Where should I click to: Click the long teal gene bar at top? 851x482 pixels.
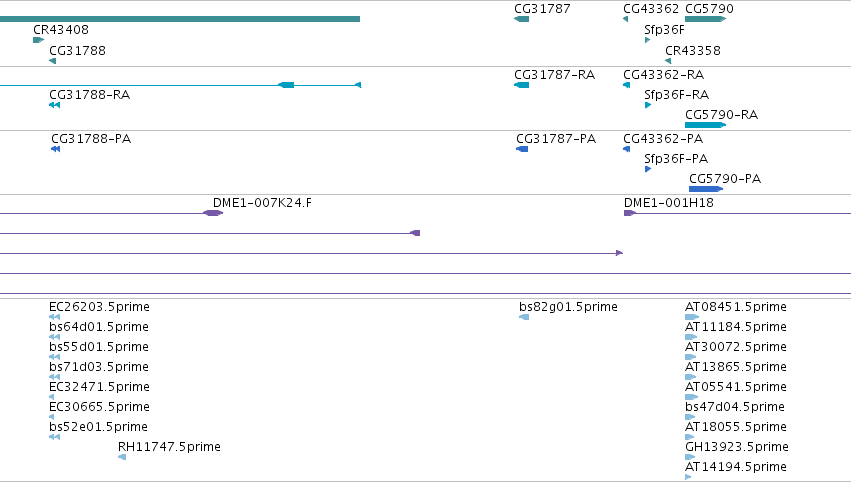pos(180,19)
